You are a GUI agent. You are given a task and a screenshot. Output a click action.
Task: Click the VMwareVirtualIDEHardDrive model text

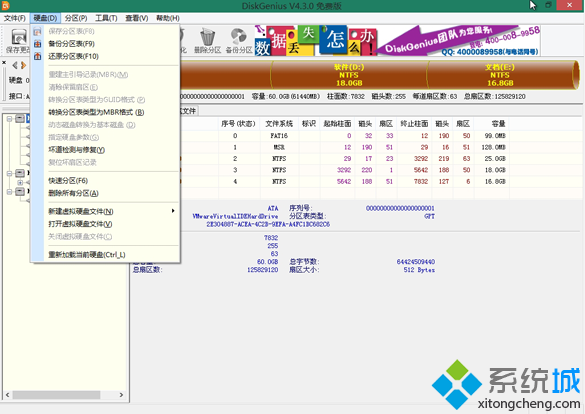[235, 216]
